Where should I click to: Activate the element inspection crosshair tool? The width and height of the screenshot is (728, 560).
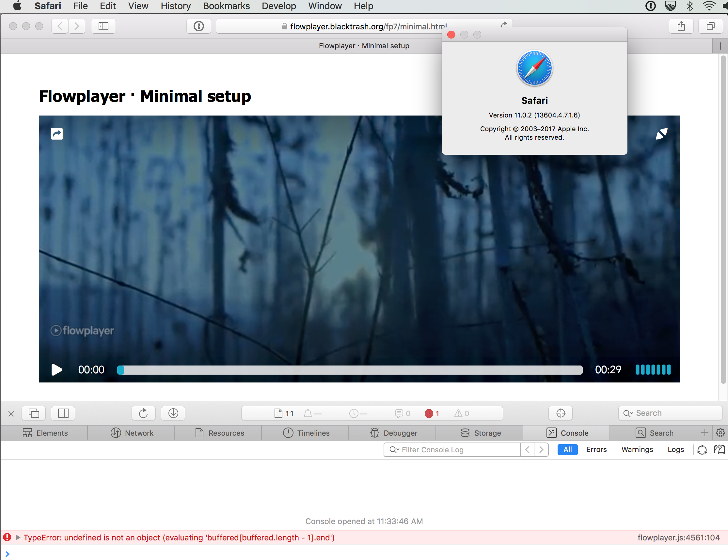pyautogui.click(x=560, y=413)
